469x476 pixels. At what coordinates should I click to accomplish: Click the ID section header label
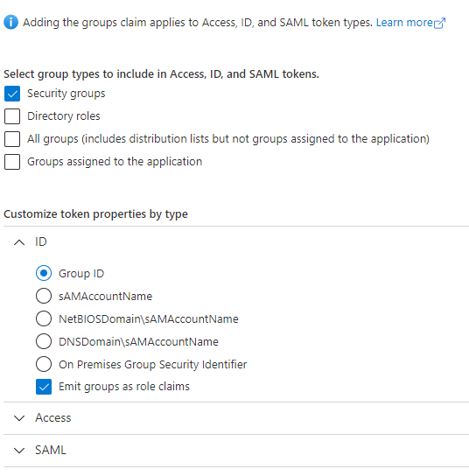[41, 242]
